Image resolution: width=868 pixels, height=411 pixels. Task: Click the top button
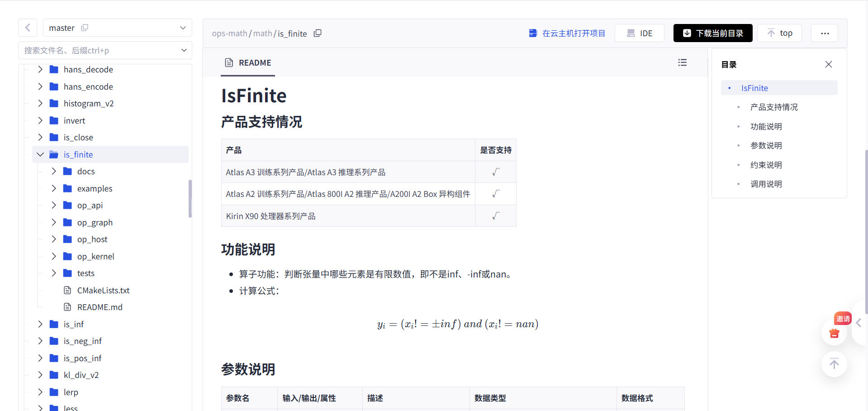[x=779, y=33]
